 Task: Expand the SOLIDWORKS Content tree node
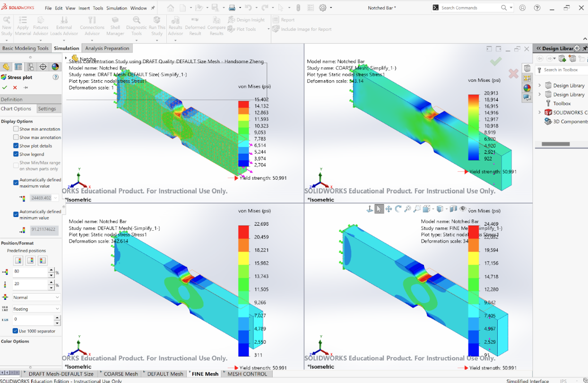point(540,112)
